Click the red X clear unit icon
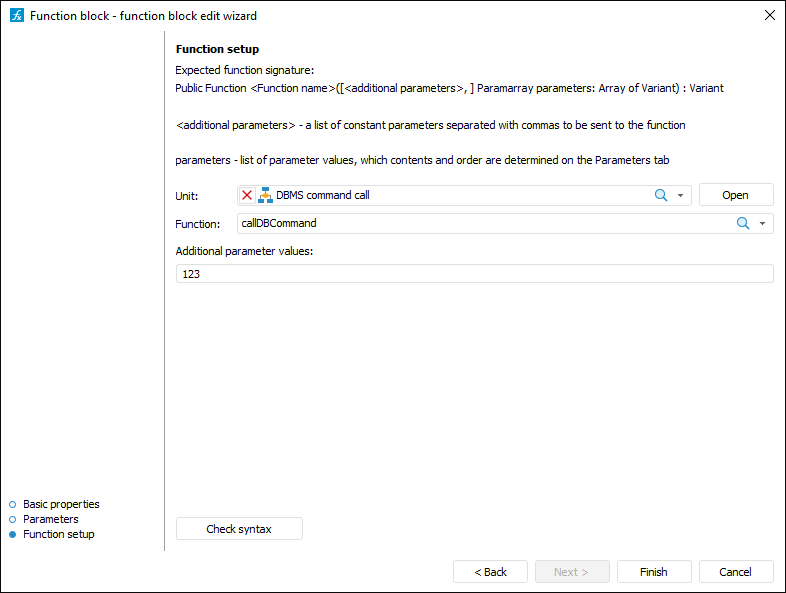Screen dimensions: 786x593 pyautogui.click(x=247, y=196)
